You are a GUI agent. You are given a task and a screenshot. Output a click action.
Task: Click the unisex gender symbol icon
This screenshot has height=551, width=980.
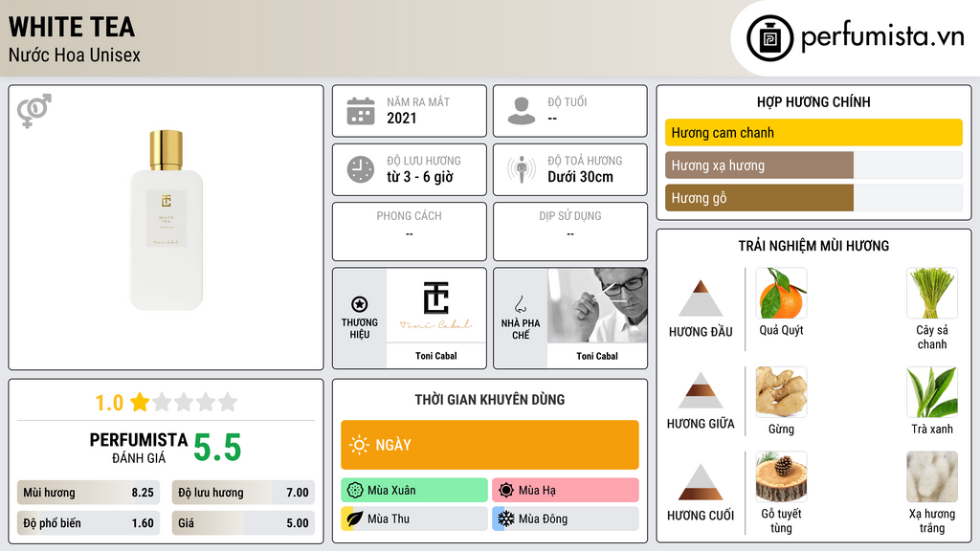[34, 111]
